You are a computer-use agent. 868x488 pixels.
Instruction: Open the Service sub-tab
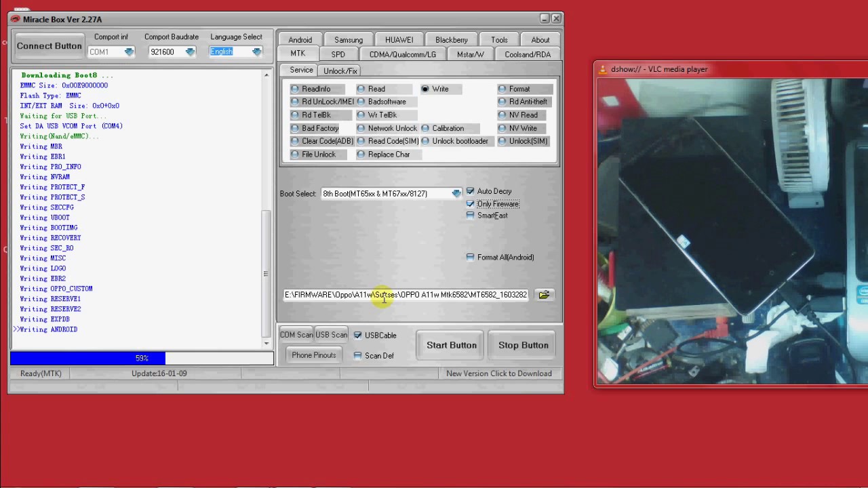pyautogui.click(x=301, y=70)
